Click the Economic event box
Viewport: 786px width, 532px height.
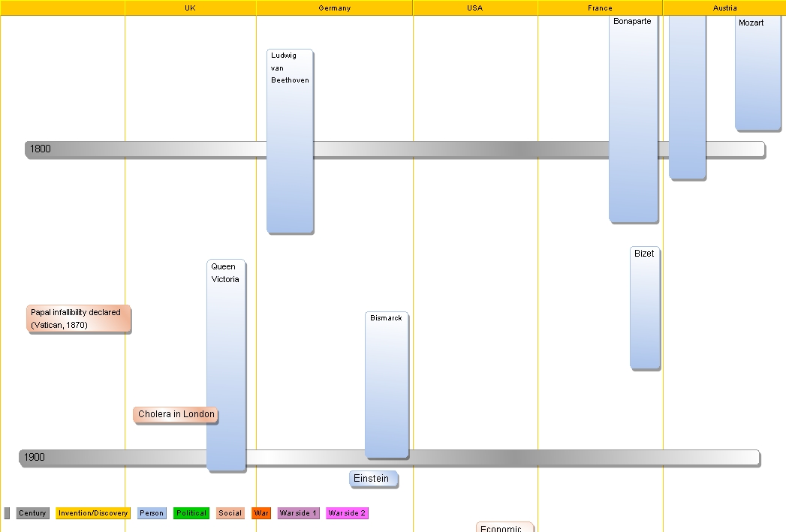[504, 526]
